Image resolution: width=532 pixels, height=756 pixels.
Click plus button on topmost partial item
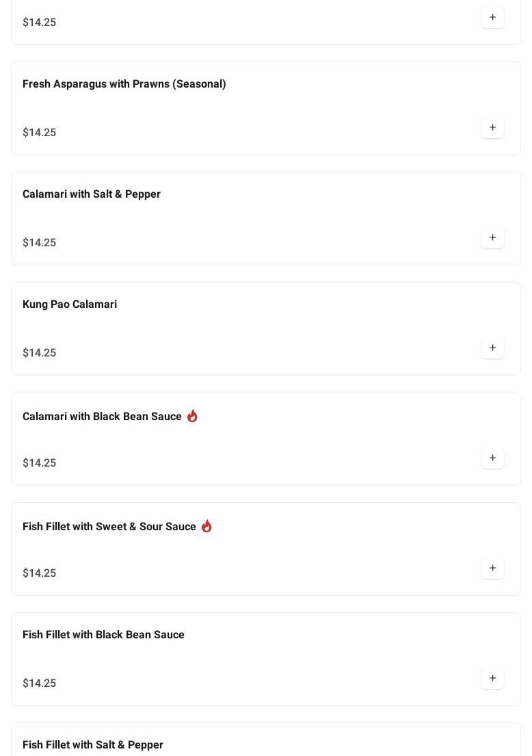(x=492, y=17)
